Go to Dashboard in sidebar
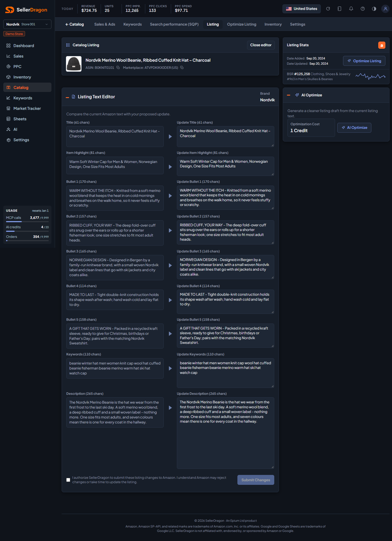Screen dimensions: 392x541 tap(27, 46)
